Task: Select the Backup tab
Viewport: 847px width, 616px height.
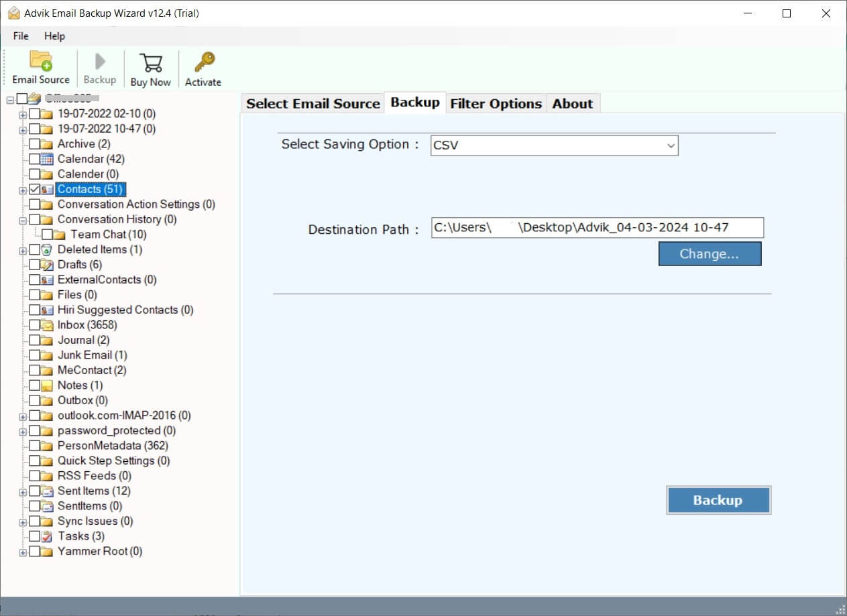Action: pos(415,102)
